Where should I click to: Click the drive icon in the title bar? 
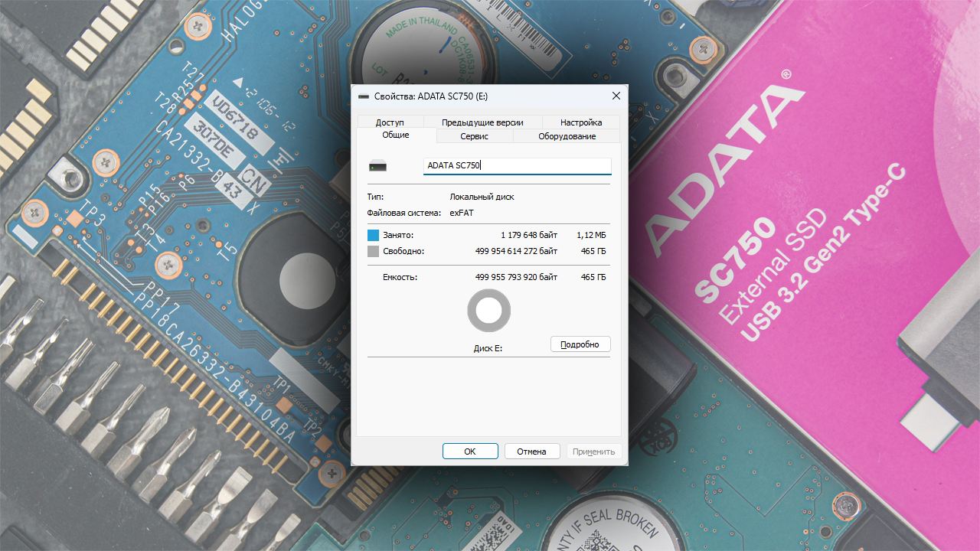(x=364, y=96)
